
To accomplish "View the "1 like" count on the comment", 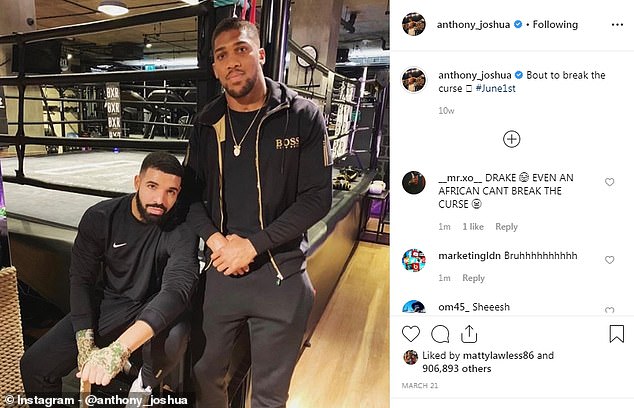I will [473, 227].
